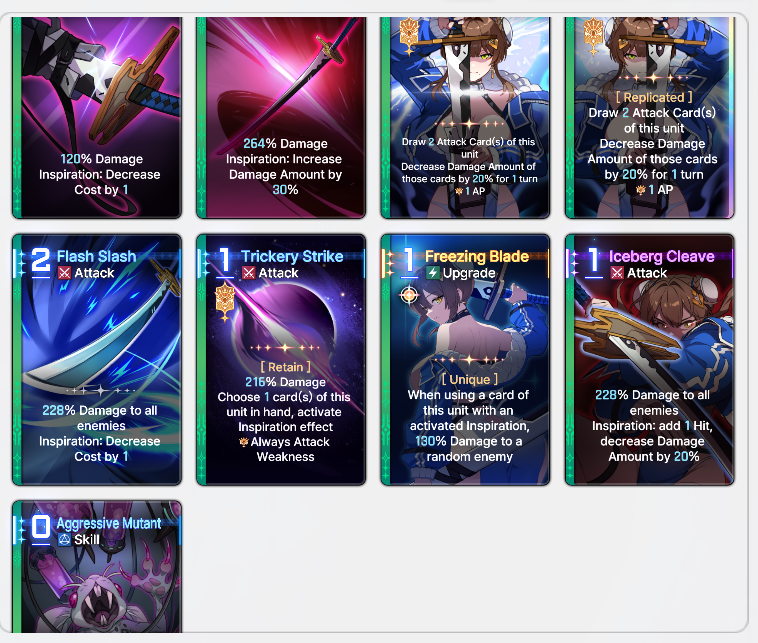758x643 pixels.
Task: Click the cost number 0 on Aggressive Mutant
Action: coord(41,527)
